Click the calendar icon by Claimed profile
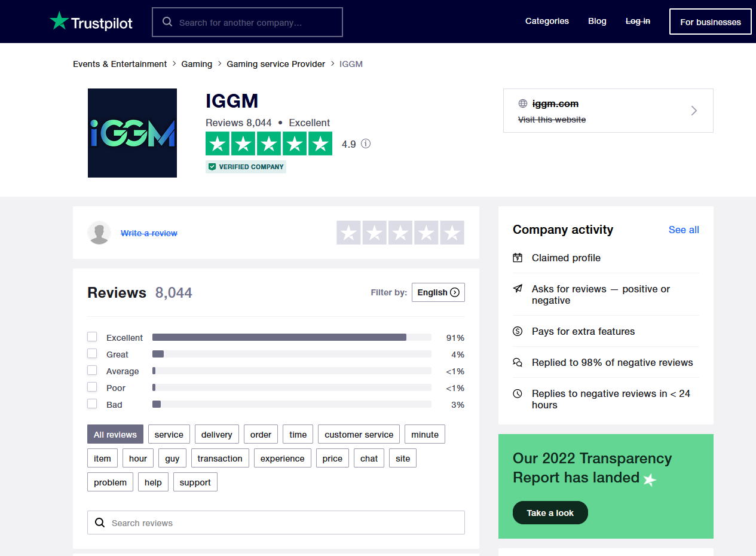Screen dimensions: 756x556 click(x=518, y=258)
